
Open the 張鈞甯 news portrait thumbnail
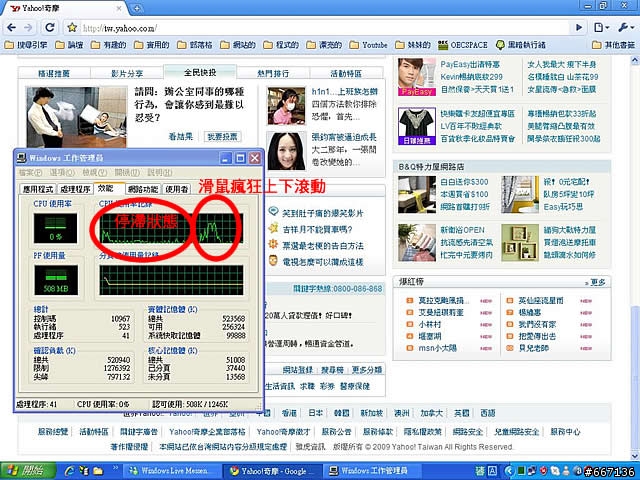pos(287,151)
